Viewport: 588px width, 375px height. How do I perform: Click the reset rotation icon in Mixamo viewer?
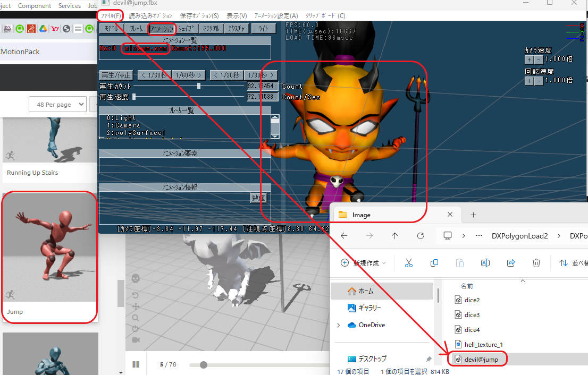tap(136, 295)
